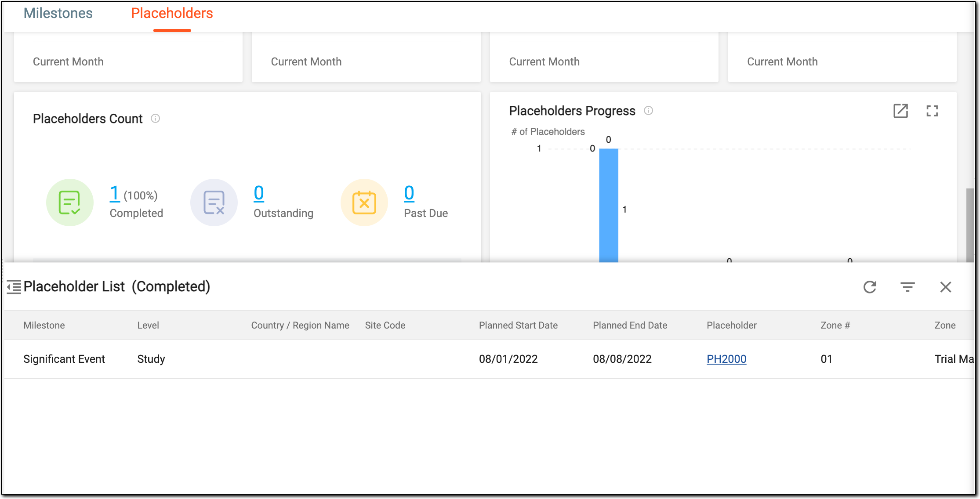Click the blue bar in Placeholders Progress chart

click(609, 206)
